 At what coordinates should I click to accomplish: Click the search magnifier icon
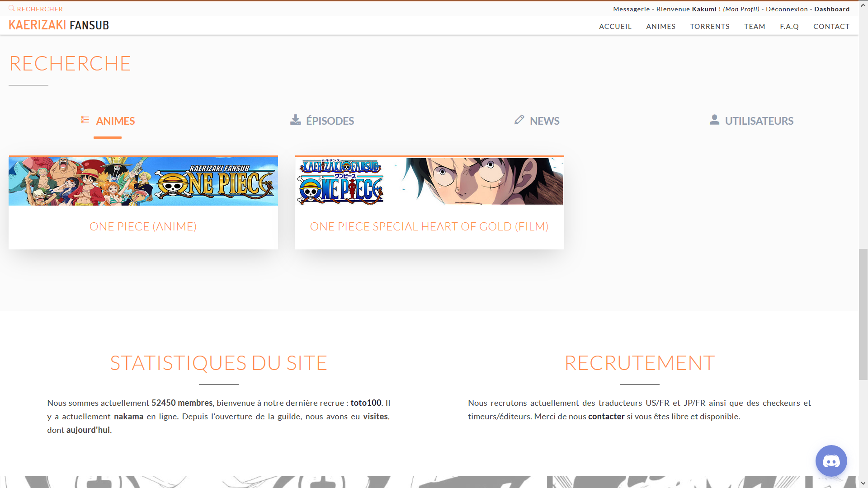coord(12,9)
